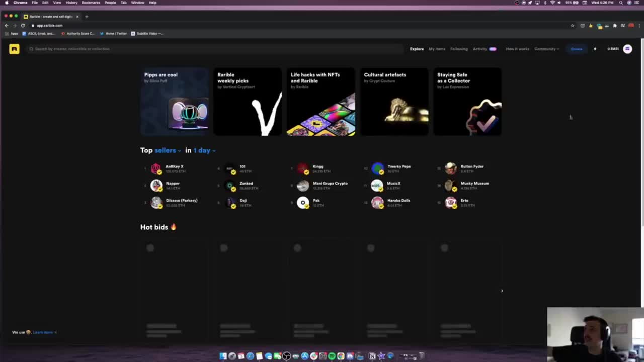The width and height of the screenshot is (644, 362).
Task: Open iMovie star icon in the dock
Action: click(x=381, y=356)
